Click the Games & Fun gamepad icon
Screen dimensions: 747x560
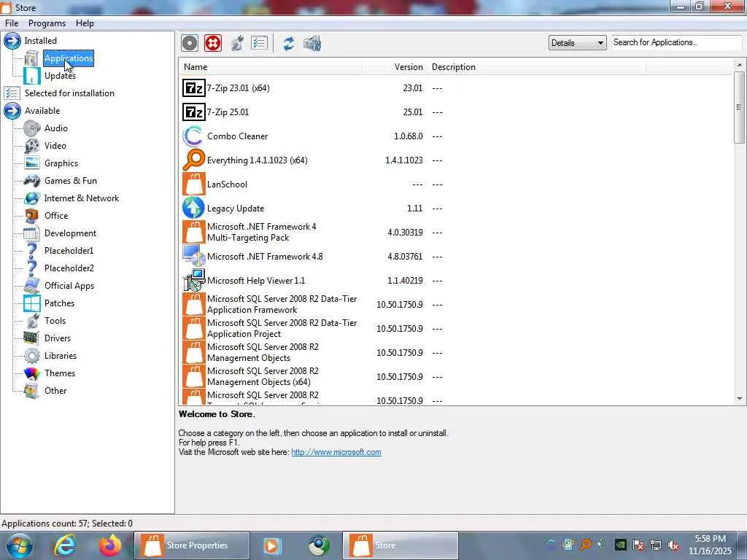click(x=32, y=181)
